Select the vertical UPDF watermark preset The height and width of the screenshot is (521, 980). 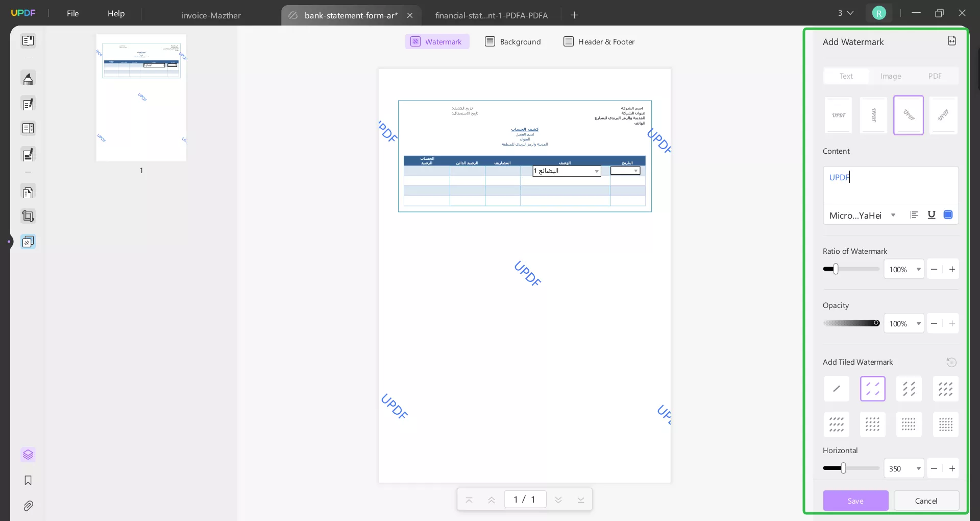tap(873, 115)
